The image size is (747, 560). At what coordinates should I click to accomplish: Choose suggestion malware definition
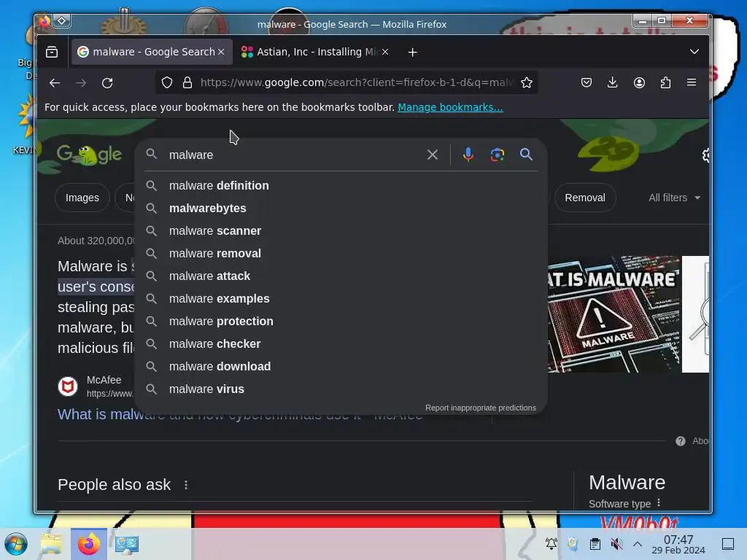coord(341,186)
